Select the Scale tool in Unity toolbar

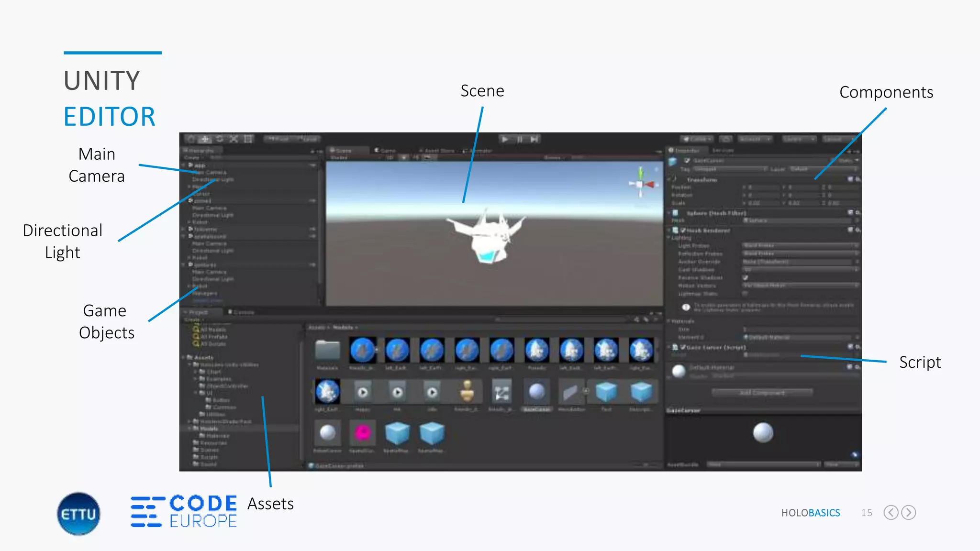[234, 139]
